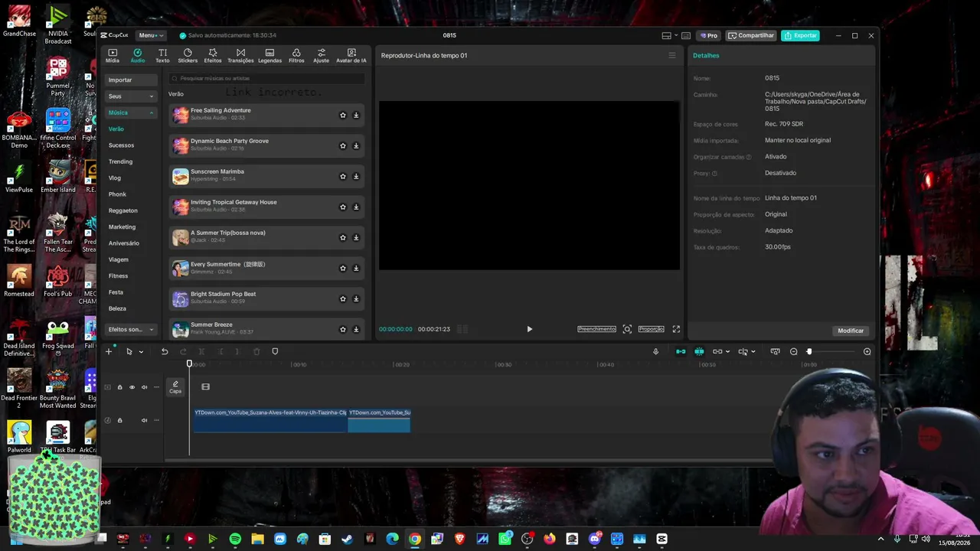Click the Compartilhar button
Screen dimensions: 980x551
coord(751,35)
